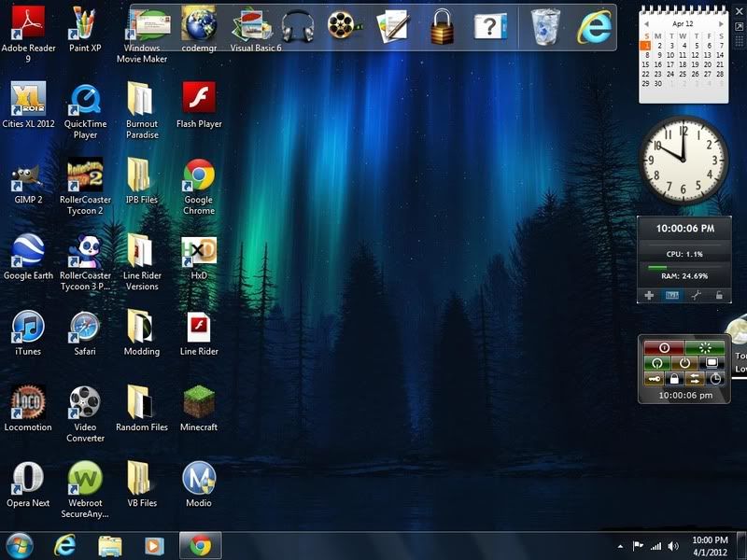Open the document-with-pen icon in the dock
The width and height of the screenshot is (747, 560).
[393, 26]
